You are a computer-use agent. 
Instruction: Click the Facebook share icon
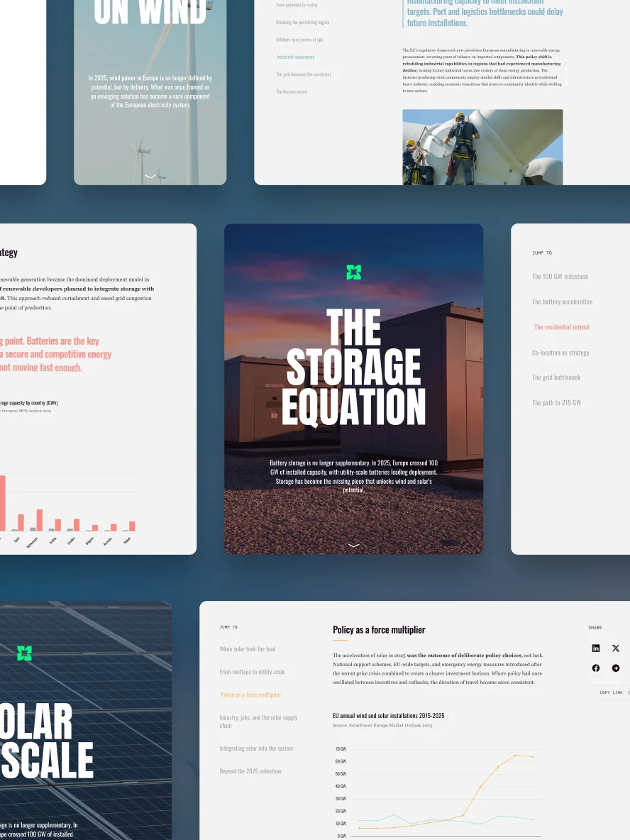596,668
